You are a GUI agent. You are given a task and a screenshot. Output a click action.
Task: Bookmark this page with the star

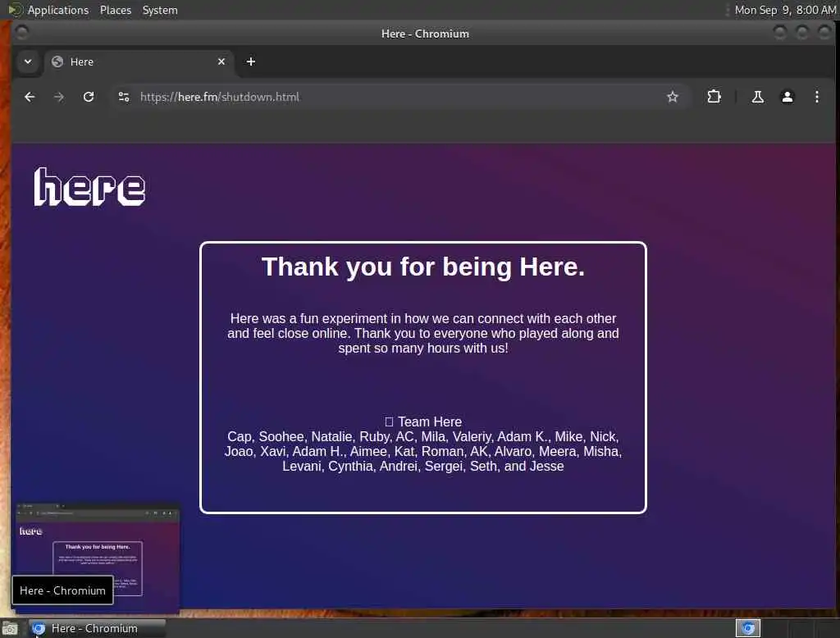point(673,97)
